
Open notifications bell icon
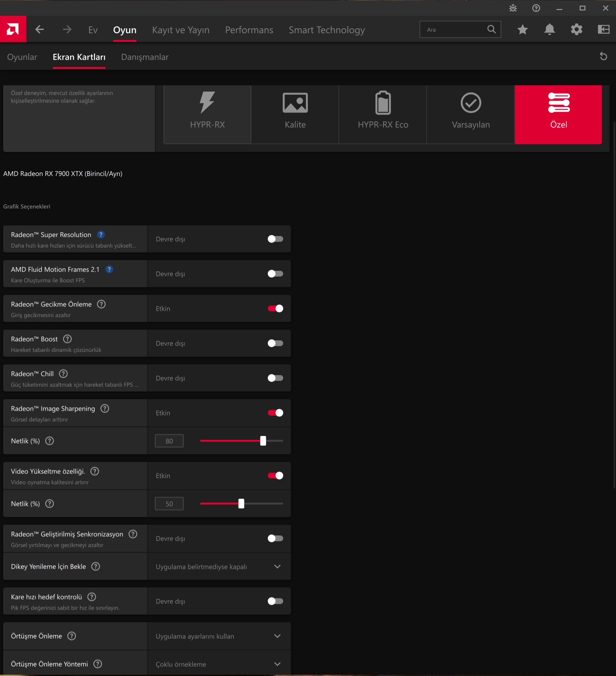pyautogui.click(x=549, y=30)
